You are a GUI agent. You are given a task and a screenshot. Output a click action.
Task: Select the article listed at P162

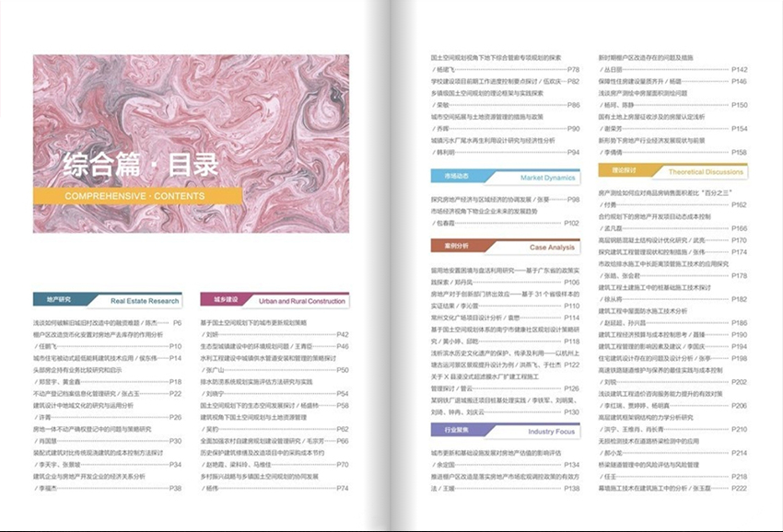739,204
